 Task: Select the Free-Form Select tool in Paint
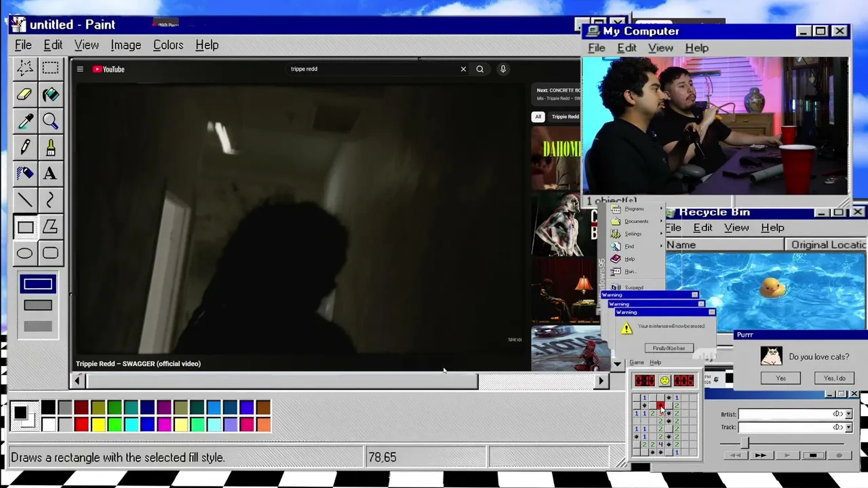[x=25, y=68]
